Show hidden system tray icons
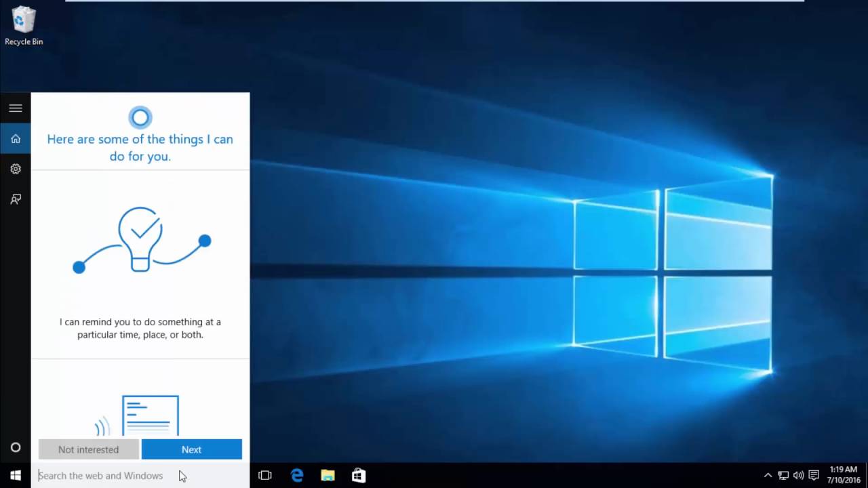This screenshot has height=488, width=868. (768, 476)
